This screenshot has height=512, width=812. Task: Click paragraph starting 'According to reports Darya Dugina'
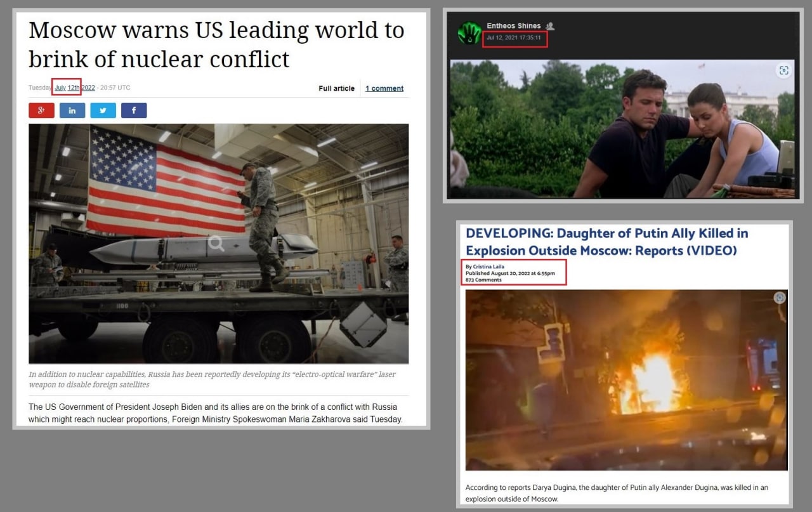(617, 493)
